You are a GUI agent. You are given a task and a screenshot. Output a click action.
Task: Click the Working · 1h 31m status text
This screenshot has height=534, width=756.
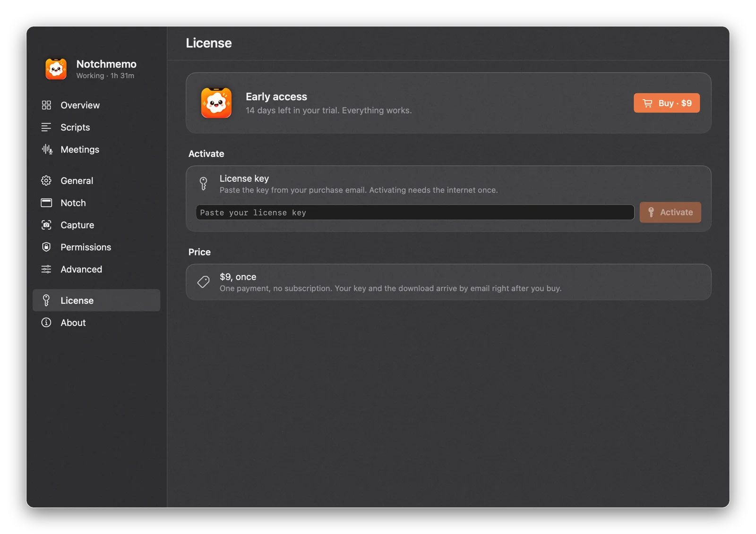[x=105, y=76]
